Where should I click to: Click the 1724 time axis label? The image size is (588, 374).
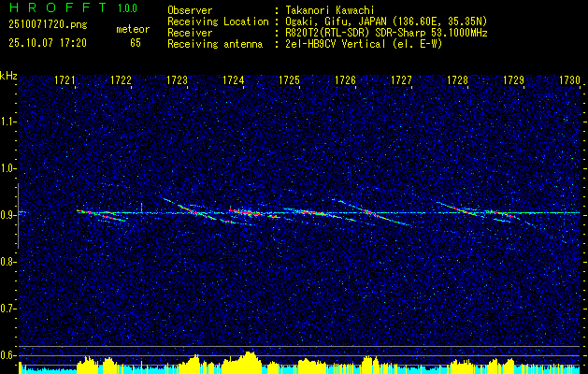click(x=234, y=80)
